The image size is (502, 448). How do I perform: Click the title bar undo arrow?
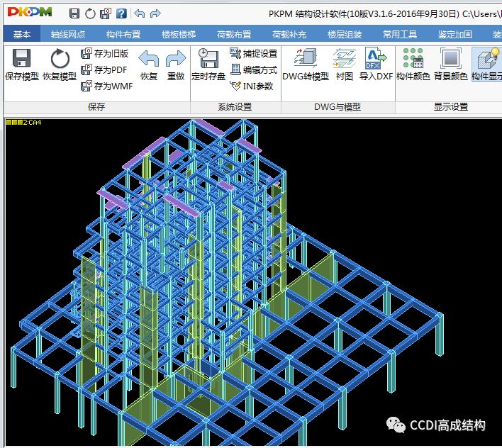coord(140,13)
